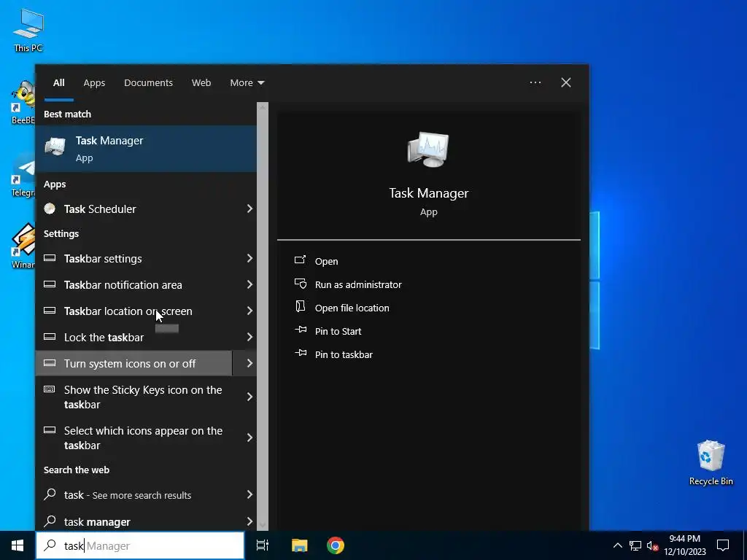Click the Taskbar settings row icon
This screenshot has height=560, width=747.
coord(50,258)
